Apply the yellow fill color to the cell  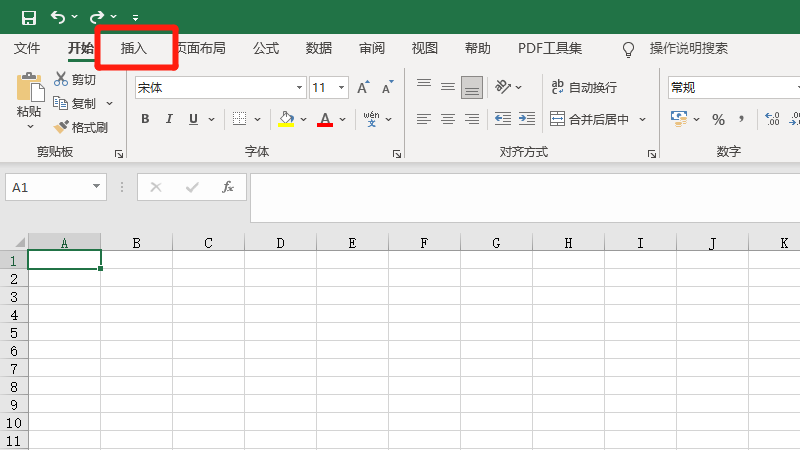click(286, 119)
